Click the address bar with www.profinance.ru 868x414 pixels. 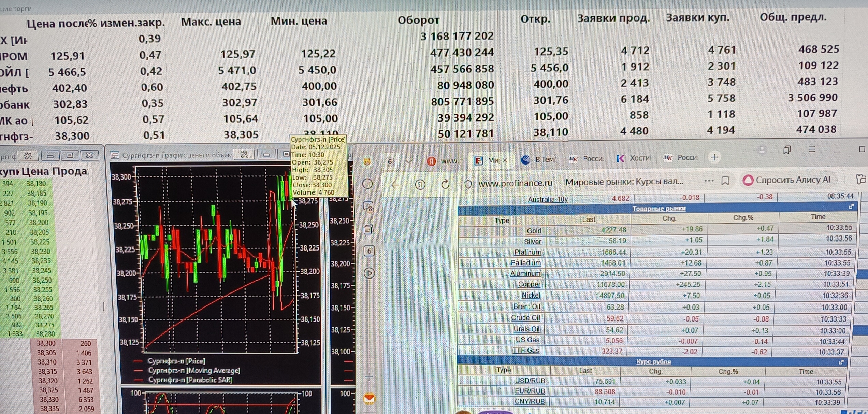[515, 183]
